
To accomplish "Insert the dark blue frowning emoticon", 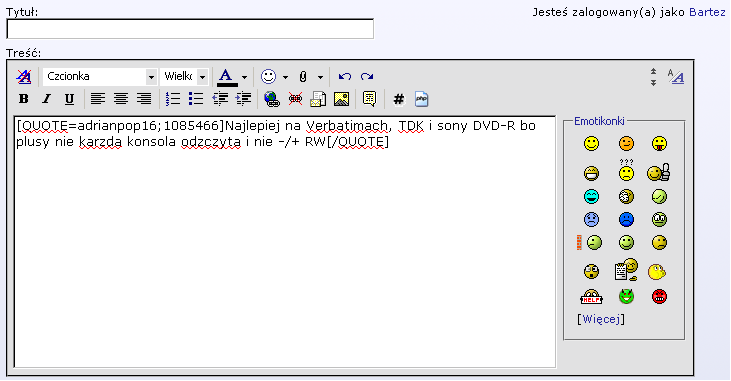I will point(626,219).
